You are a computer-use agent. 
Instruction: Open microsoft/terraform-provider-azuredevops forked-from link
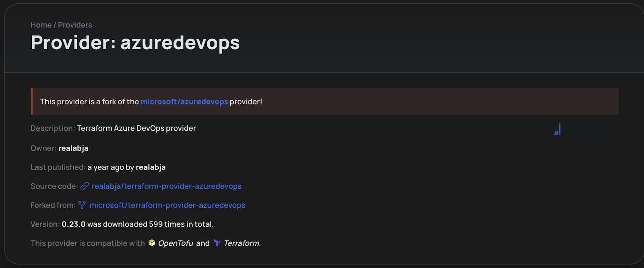(x=167, y=205)
